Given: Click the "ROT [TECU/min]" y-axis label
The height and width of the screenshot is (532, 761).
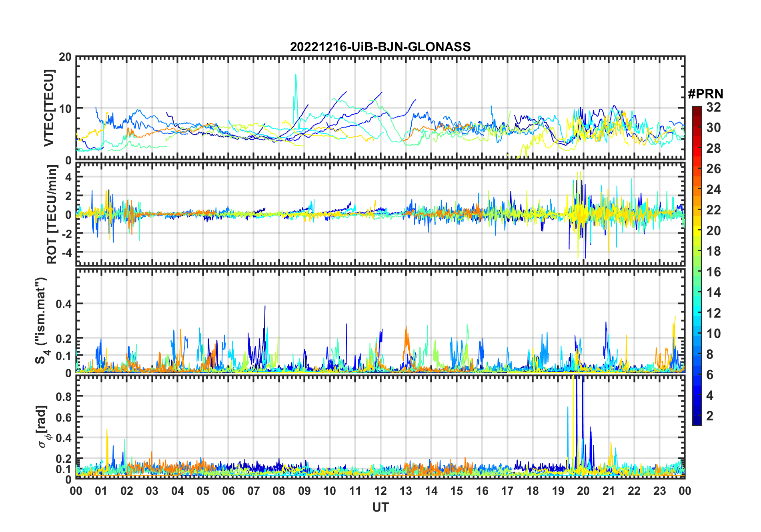Looking at the screenshot, I should tap(52, 214).
